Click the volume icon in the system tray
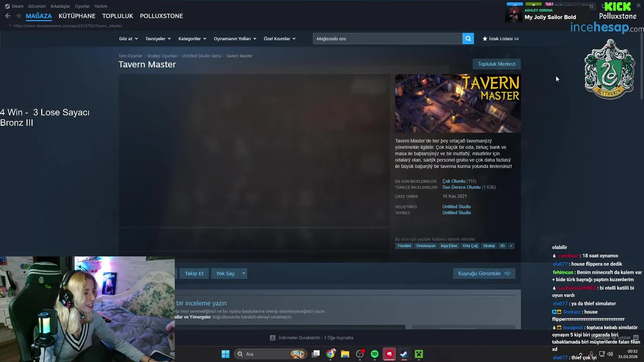Image resolution: width=644 pixels, height=362 pixels. pos(611,354)
